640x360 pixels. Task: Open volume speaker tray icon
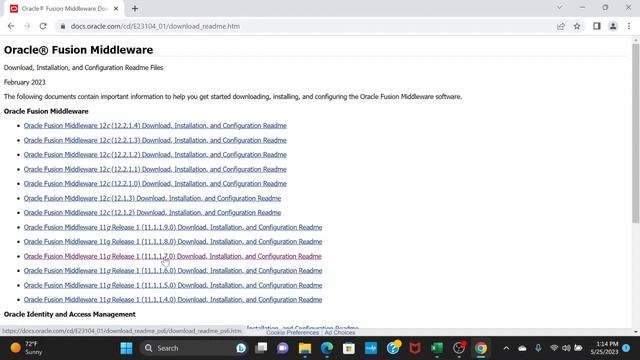click(x=566, y=348)
